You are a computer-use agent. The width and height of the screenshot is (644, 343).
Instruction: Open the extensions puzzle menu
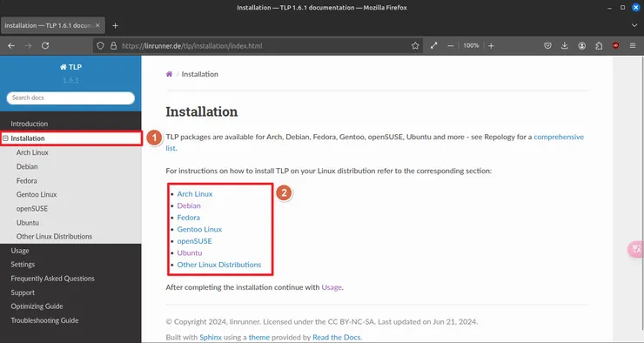[599, 45]
